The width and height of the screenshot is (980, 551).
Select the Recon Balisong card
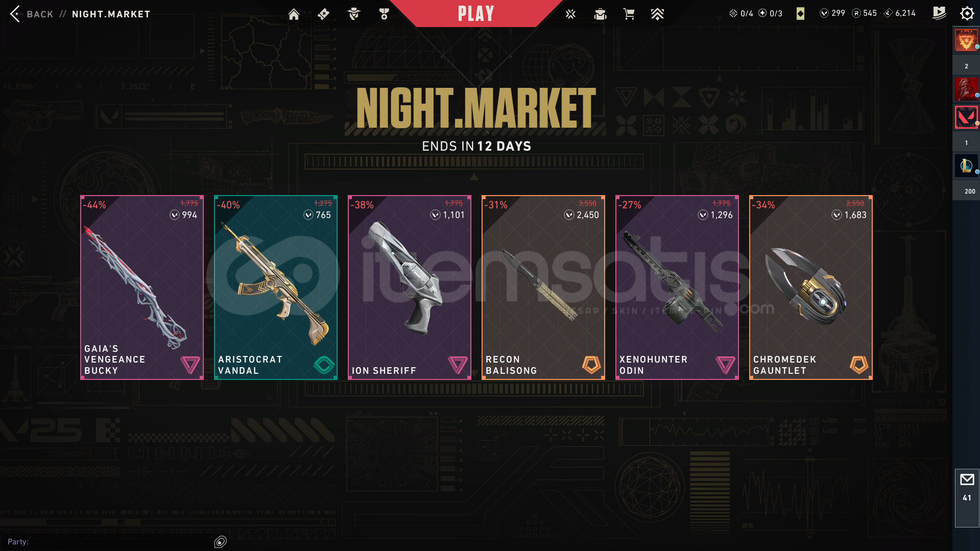pyautogui.click(x=543, y=288)
